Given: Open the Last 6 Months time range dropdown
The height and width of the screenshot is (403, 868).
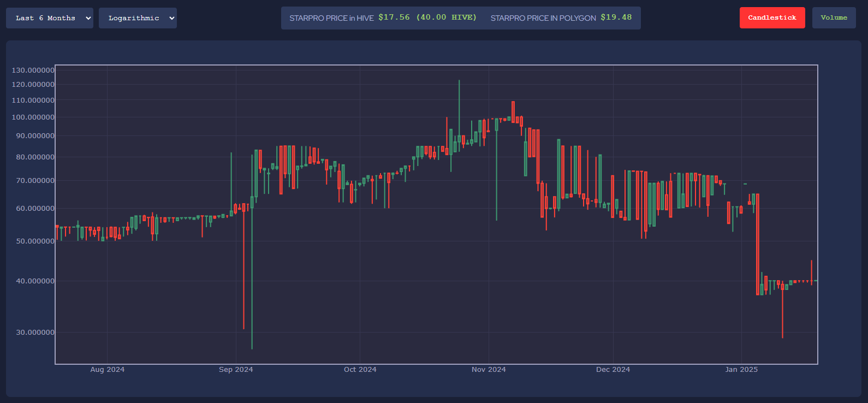Looking at the screenshot, I should click(x=50, y=18).
